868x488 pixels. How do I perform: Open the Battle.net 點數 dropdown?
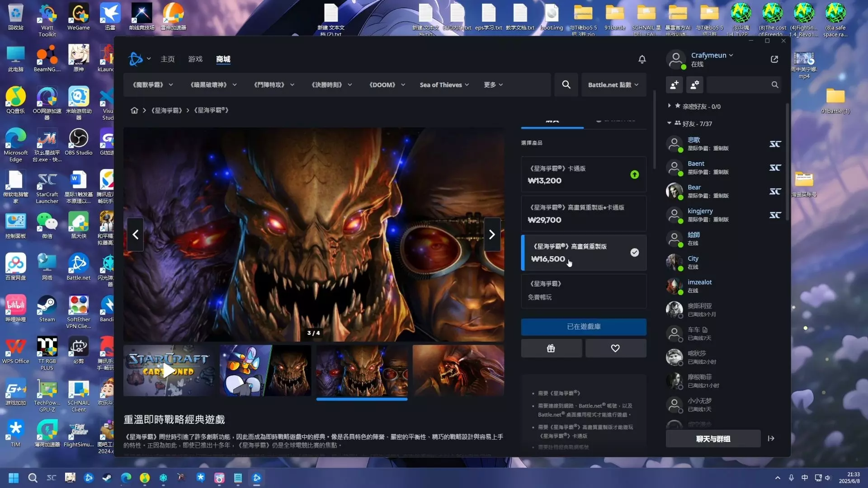(x=613, y=85)
